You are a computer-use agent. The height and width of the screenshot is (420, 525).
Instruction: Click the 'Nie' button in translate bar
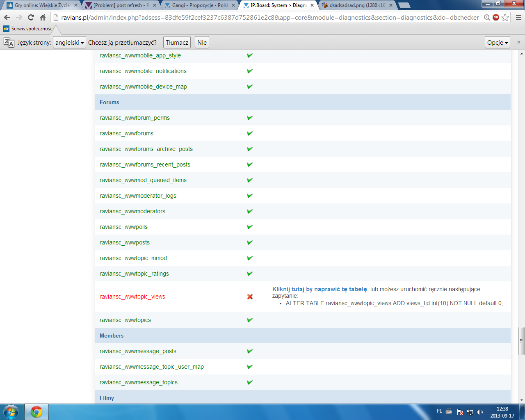click(x=202, y=43)
